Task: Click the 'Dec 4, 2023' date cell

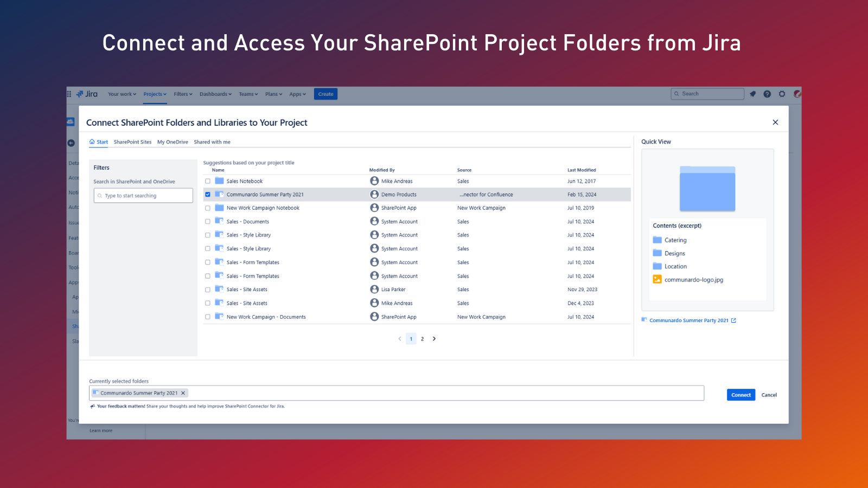Action: (580, 303)
